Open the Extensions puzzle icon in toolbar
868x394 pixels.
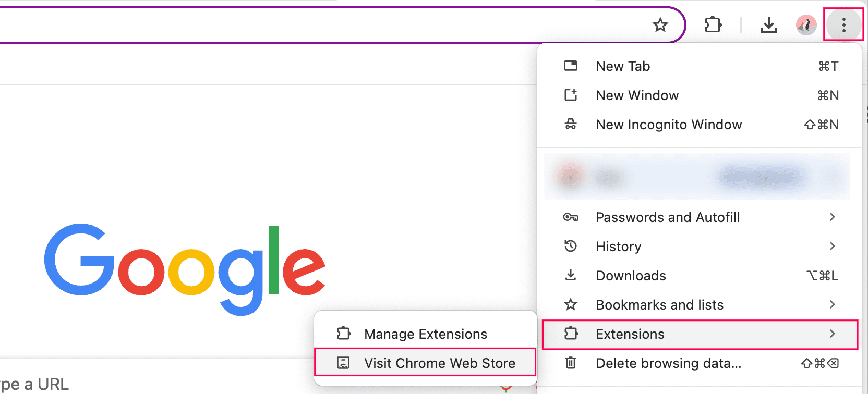pyautogui.click(x=713, y=25)
